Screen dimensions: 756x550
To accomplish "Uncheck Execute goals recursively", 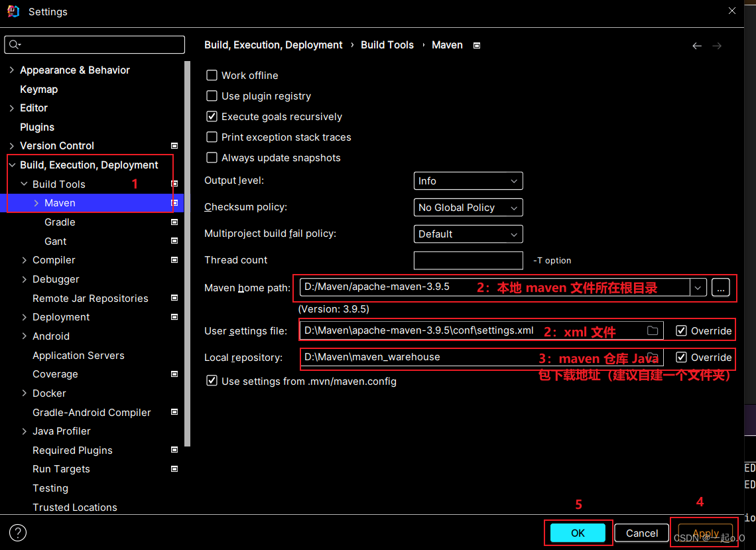I will [x=212, y=116].
